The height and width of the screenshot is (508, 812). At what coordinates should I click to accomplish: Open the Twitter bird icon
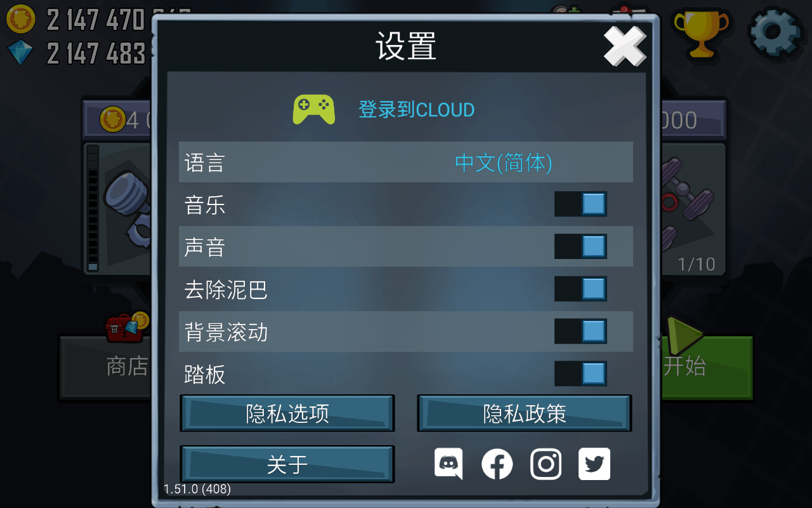594,464
